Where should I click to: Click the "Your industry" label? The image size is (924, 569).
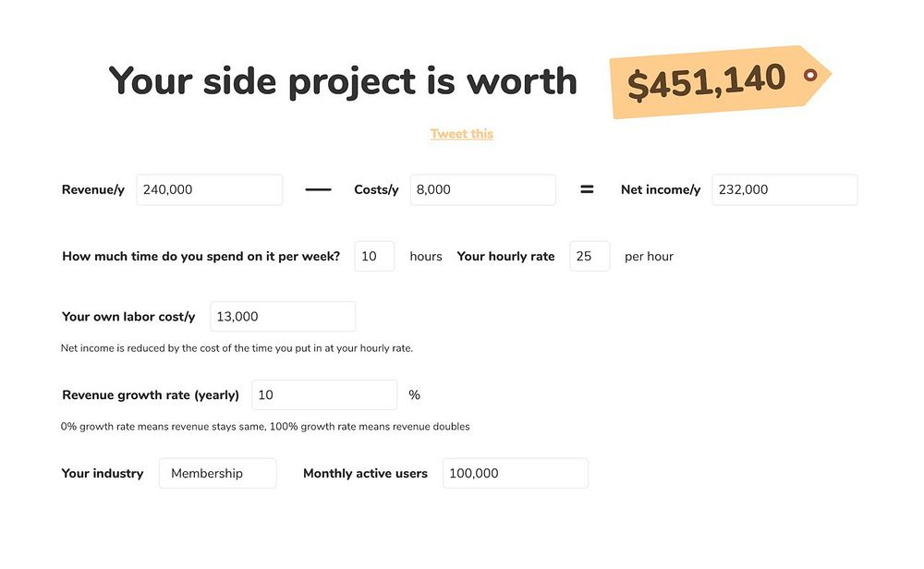point(103,474)
